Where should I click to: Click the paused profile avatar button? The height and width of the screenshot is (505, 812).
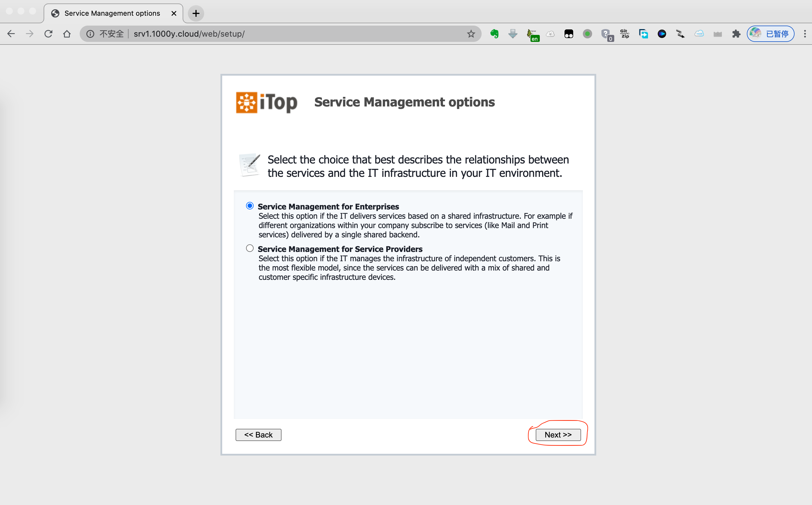pos(770,34)
